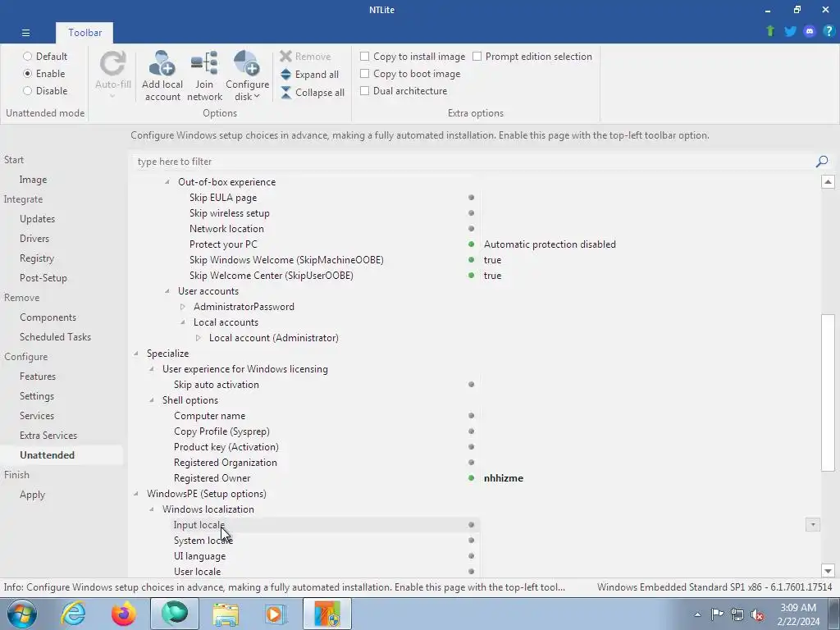This screenshot has width=840, height=630.
Task: Click the network tray icon
Action: [737, 614]
